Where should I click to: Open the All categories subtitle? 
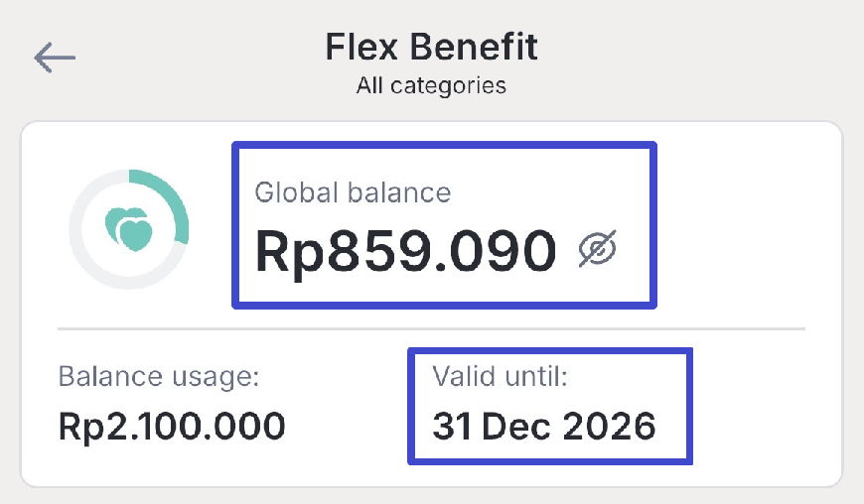(x=431, y=85)
